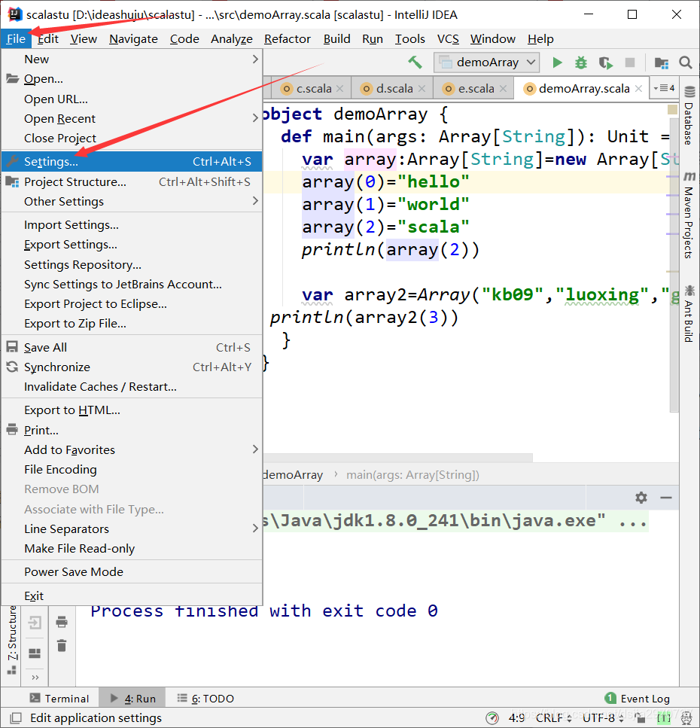Image resolution: width=700 pixels, height=728 pixels.
Task: Open the Database tool window
Action: coord(689,116)
